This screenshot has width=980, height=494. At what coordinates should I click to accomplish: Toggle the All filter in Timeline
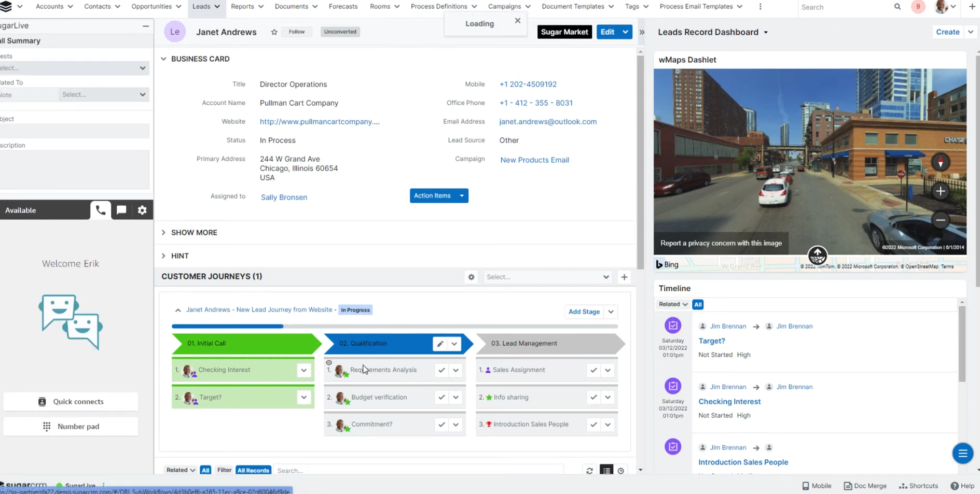point(698,304)
